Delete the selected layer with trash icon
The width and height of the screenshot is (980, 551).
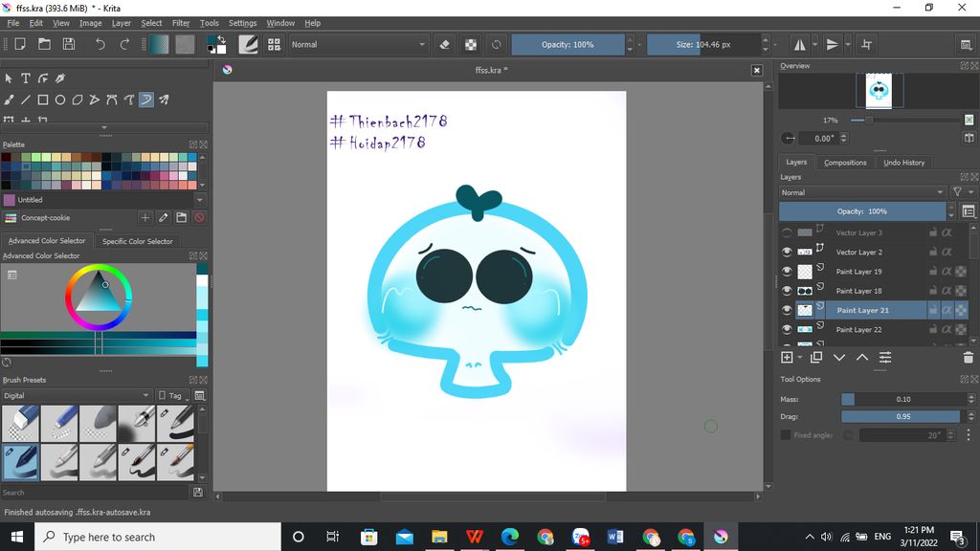point(969,358)
